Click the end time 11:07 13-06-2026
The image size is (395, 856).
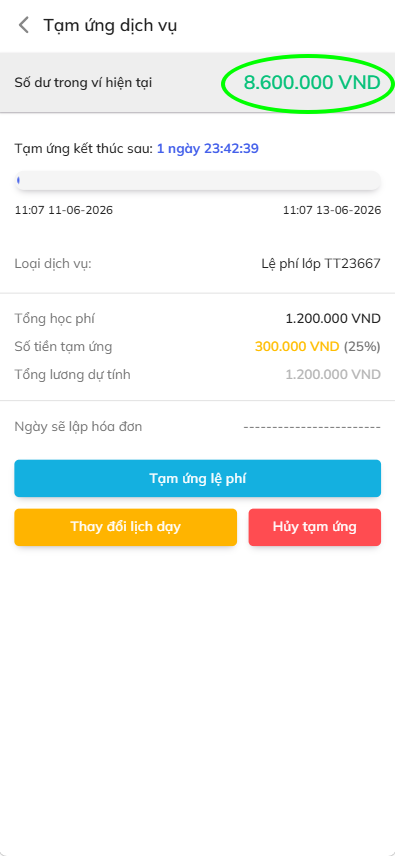(x=332, y=210)
